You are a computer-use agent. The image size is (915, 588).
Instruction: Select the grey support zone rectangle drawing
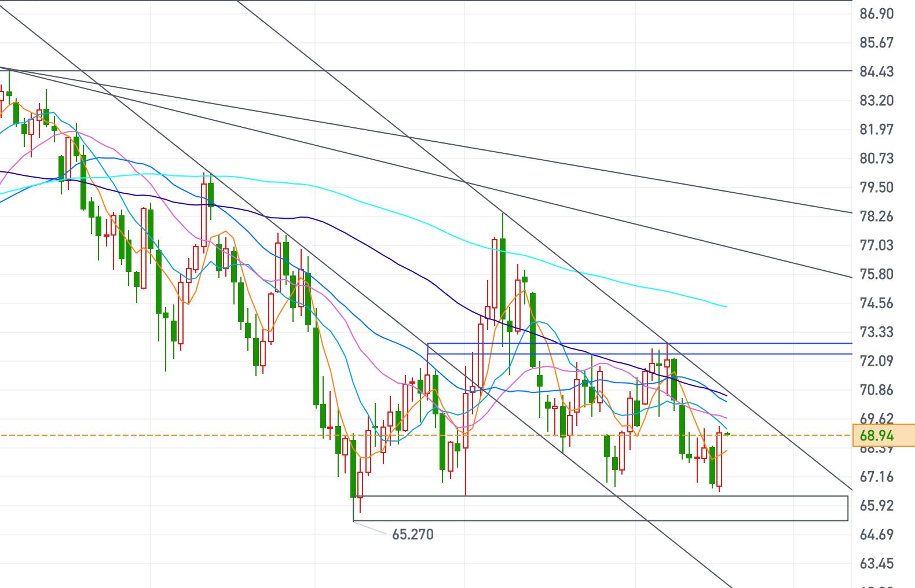coord(601,509)
